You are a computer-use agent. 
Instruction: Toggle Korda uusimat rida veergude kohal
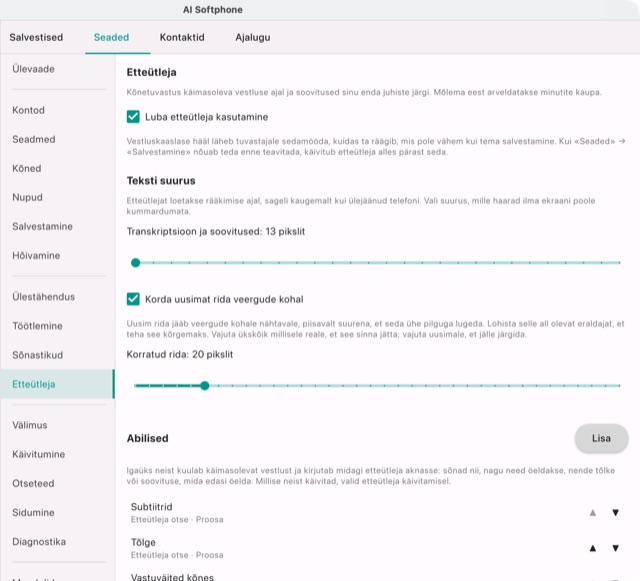[133, 299]
